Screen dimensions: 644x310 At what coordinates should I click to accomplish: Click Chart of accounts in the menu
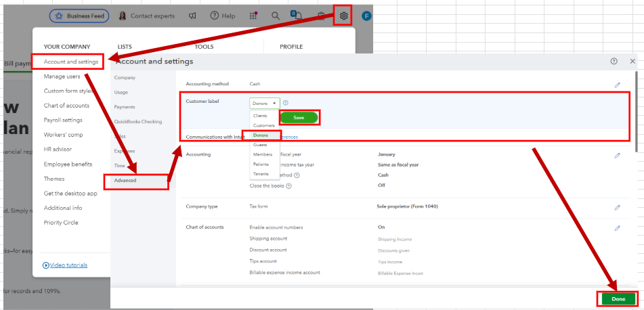point(66,106)
